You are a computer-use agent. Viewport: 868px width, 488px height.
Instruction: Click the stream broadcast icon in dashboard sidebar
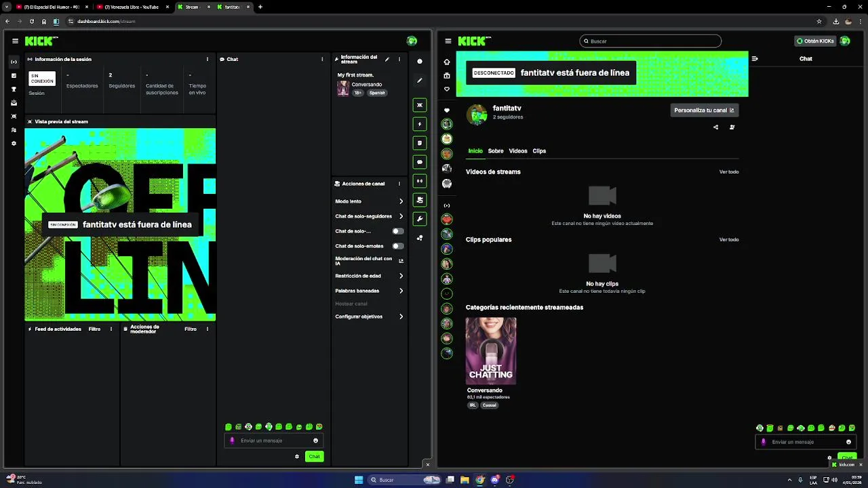tap(14, 62)
